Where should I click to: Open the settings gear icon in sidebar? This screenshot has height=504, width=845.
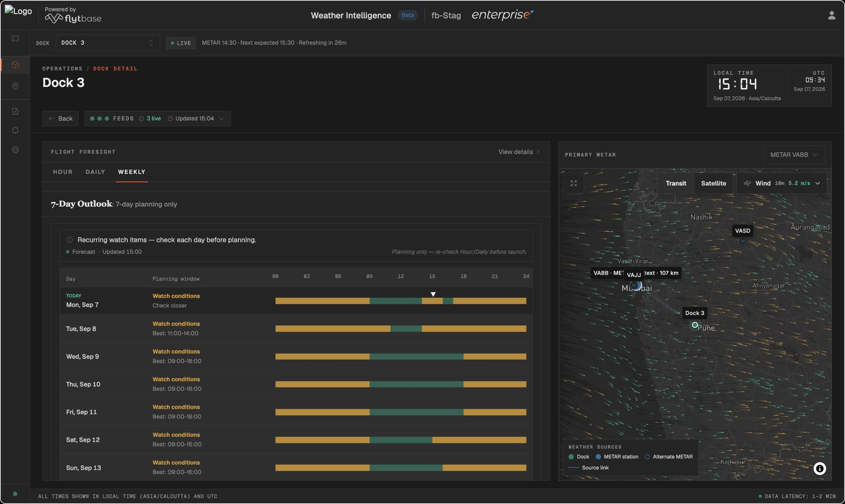point(15,150)
